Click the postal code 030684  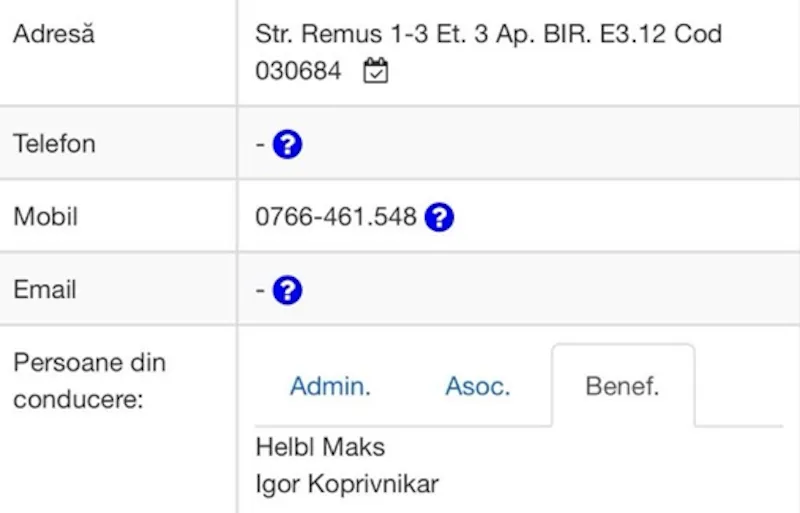298,70
